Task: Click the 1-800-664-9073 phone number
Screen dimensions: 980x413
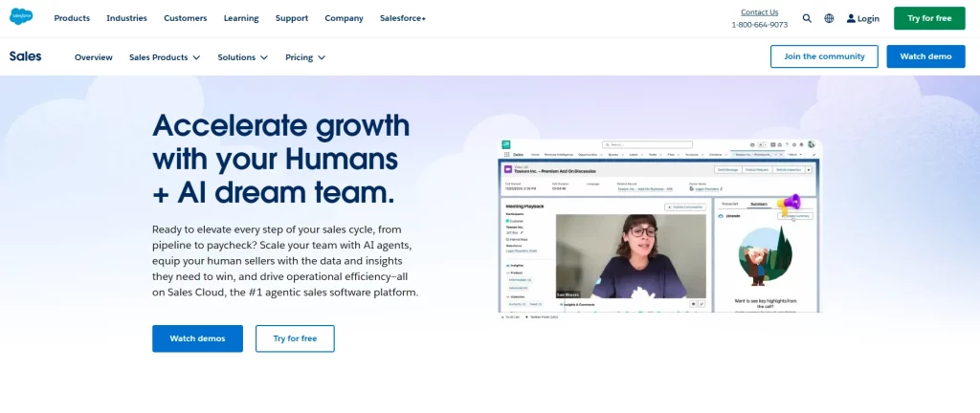Action: 759,25
